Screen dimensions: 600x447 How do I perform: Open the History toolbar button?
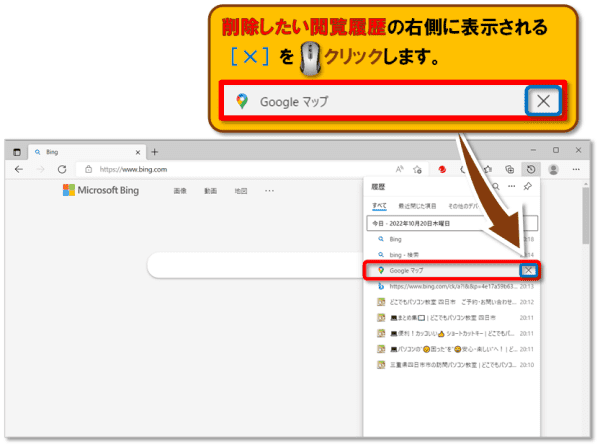[x=531, y=169]
